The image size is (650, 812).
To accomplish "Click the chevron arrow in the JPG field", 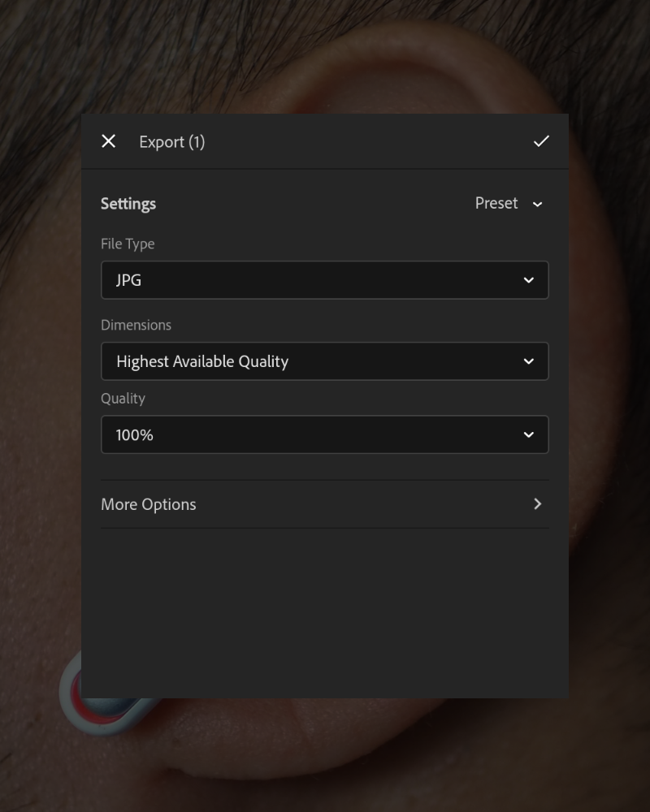I will pos(529,280).
